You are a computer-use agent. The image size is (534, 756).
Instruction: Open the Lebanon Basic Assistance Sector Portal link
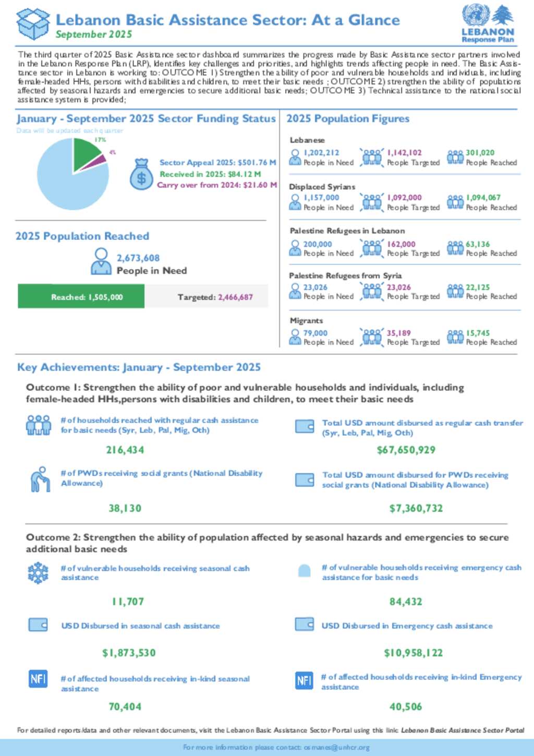463,730
